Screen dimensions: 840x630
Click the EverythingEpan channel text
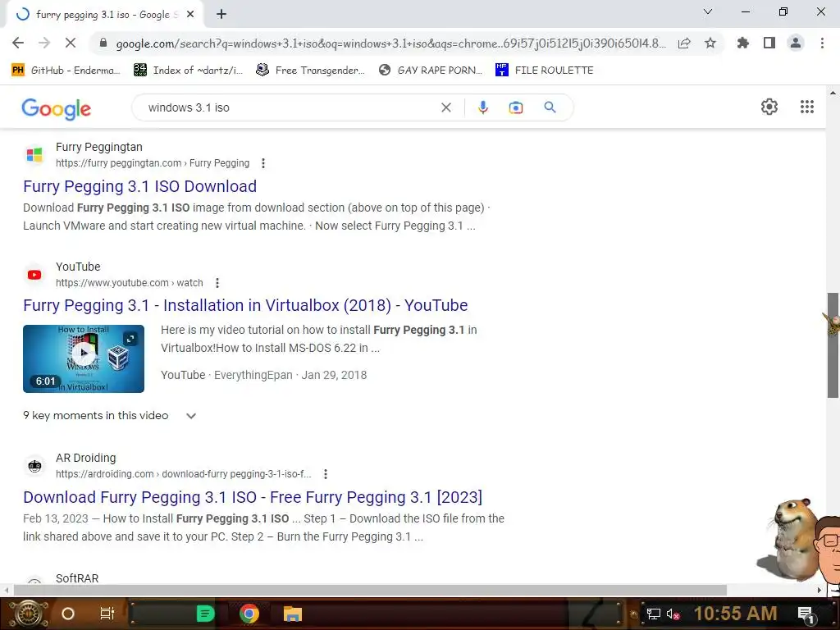[x=253, y=375]
